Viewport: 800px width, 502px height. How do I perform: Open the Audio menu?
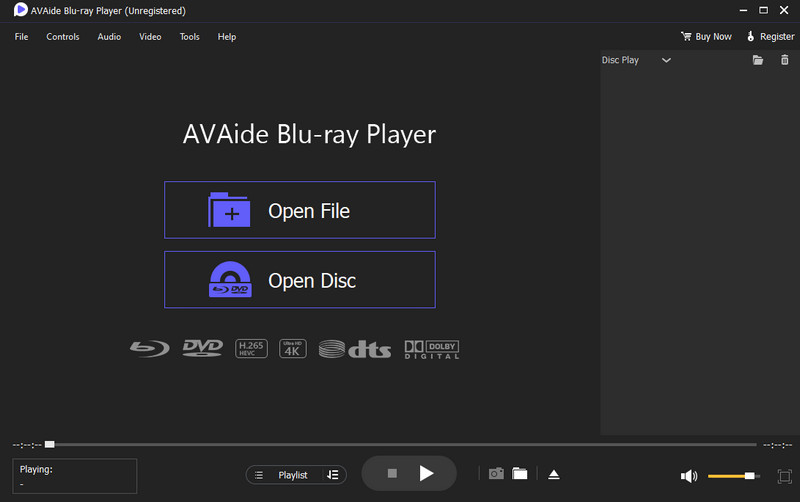click(109, 37)
